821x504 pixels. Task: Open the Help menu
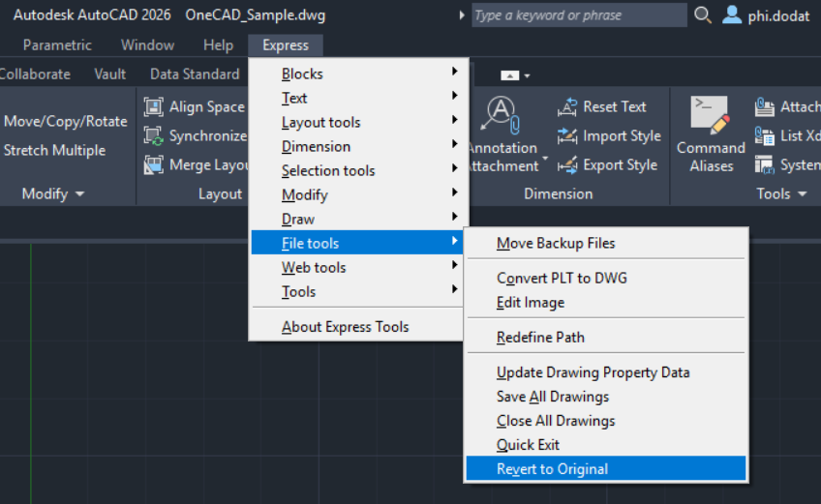(x=218, y=45)
